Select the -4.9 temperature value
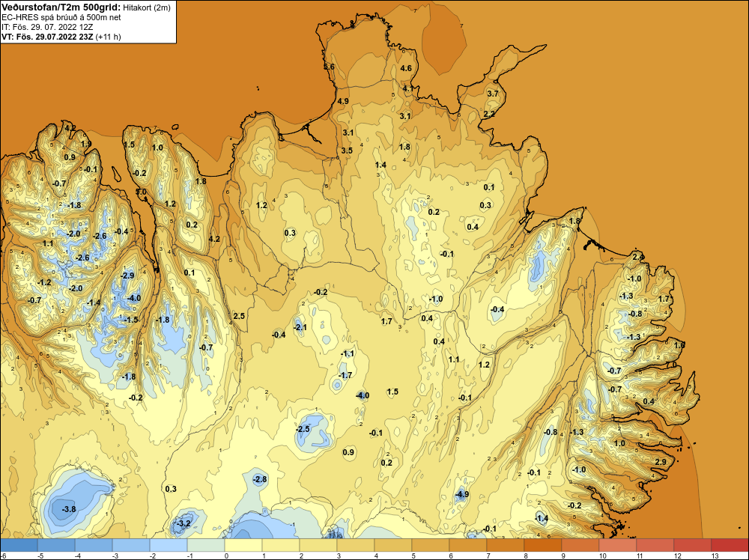The height and width of the screenshot is (560, 749). [461, 494]
